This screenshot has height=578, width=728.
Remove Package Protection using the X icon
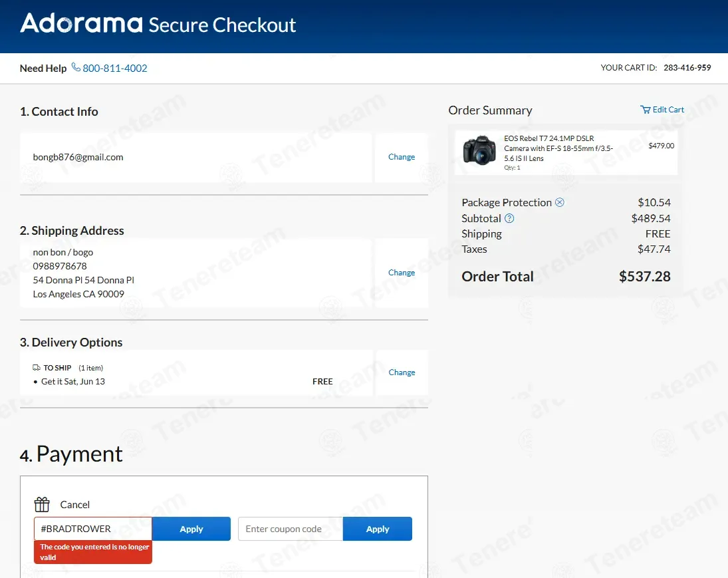coord(560,202)
